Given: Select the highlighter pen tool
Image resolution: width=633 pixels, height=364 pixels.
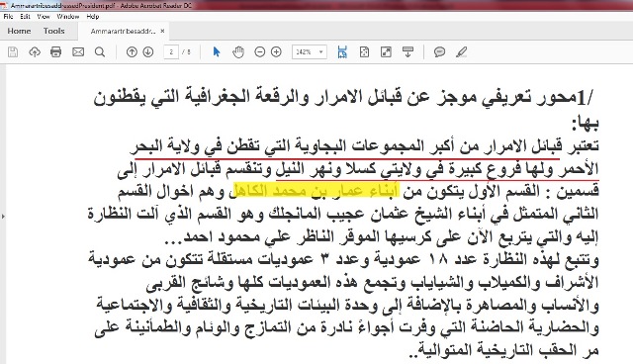Looking at the screenshot, I should pyautogui.click(x=461, y=52).
